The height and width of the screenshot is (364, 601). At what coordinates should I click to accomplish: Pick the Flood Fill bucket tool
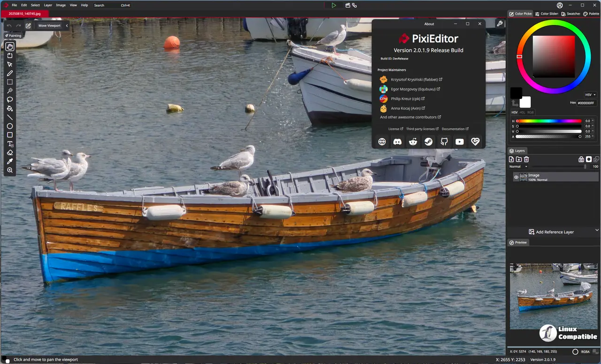(x=10, y=108)
